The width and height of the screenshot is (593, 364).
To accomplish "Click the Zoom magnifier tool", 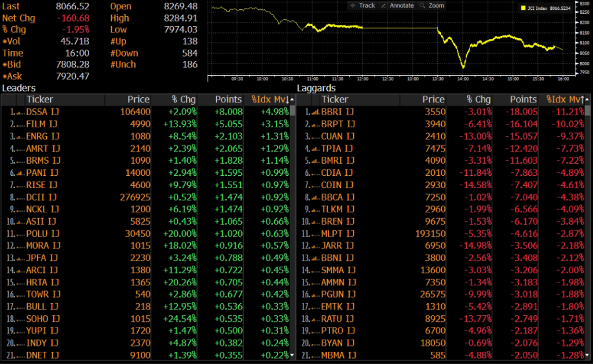I will [x=431, y=5].
